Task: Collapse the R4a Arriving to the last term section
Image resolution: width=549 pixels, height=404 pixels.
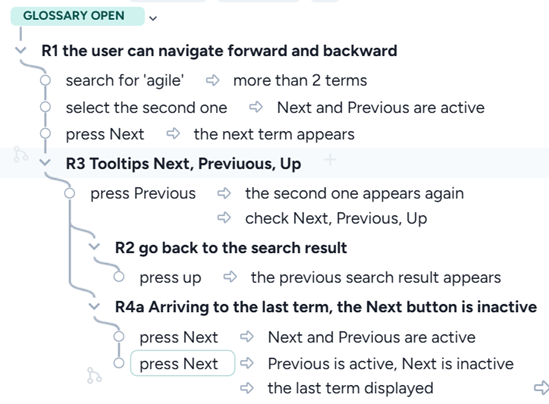Action: tap(94, 307)
